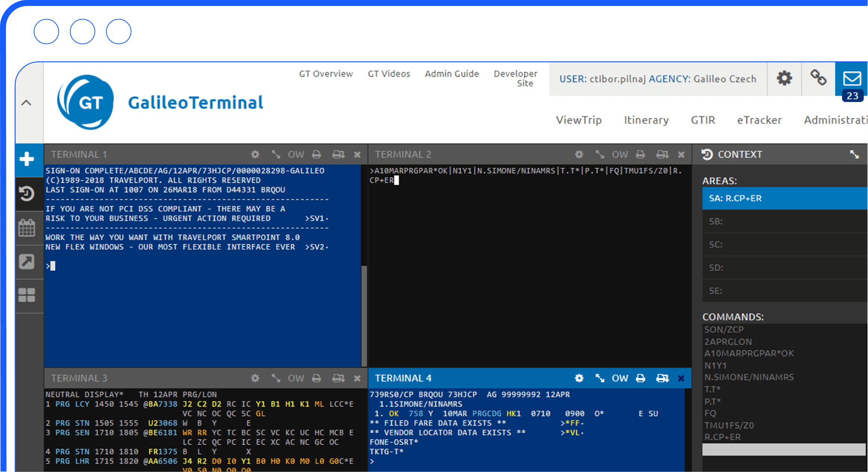
Task: Open the eTracker menu item
Action: (759, 120)
